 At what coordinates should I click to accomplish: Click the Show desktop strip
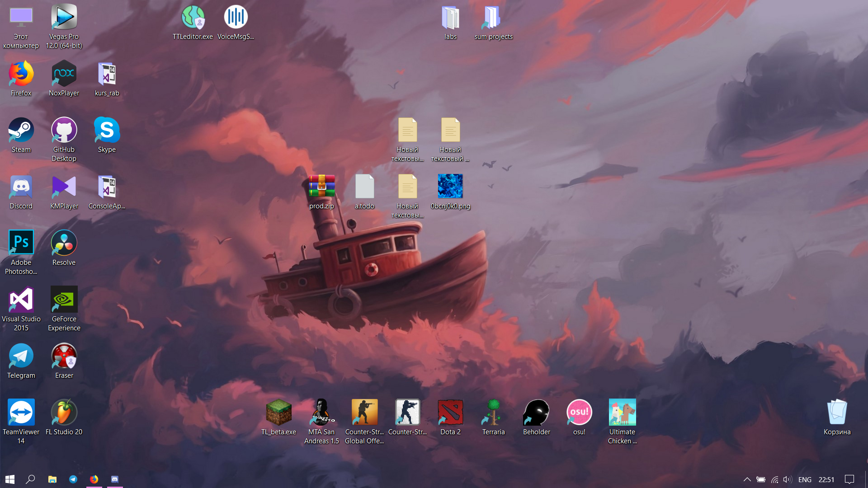click(866, 479)
